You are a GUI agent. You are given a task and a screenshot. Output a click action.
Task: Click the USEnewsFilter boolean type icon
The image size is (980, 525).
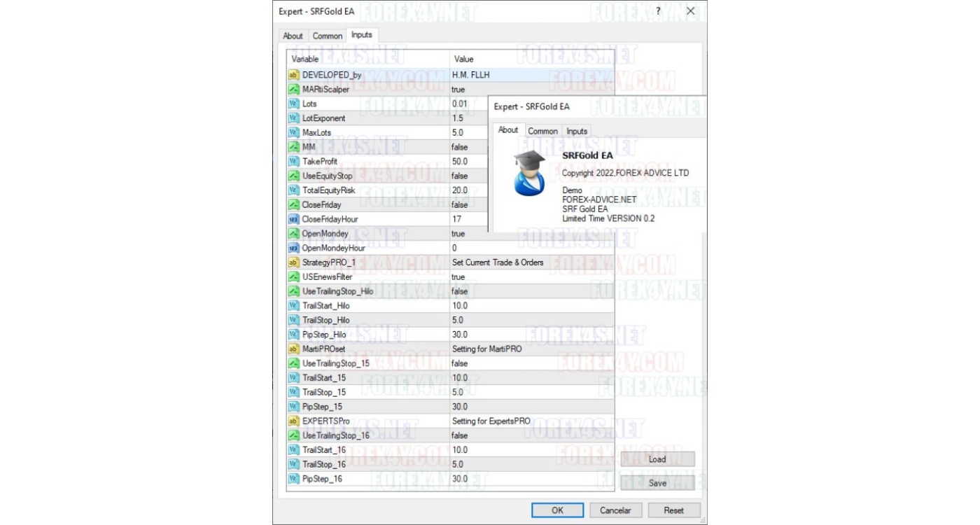click(x=293, y=277)
